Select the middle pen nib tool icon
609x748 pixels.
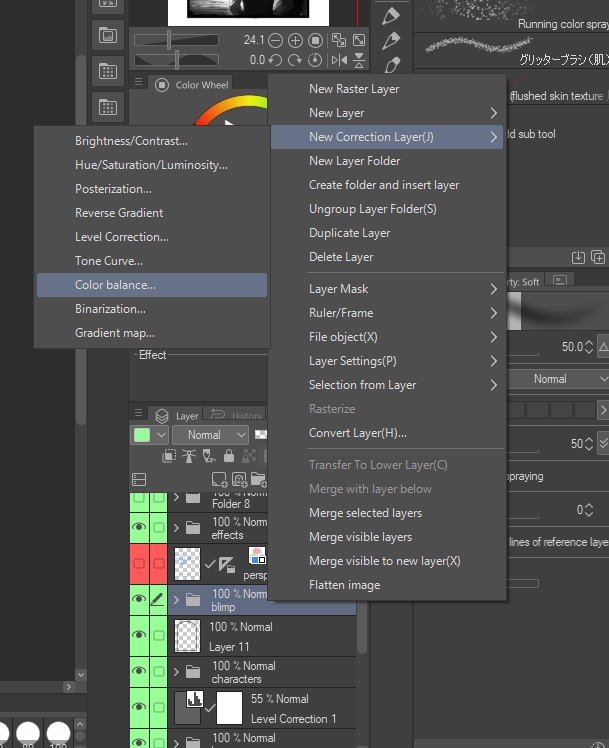click(391, 41)
